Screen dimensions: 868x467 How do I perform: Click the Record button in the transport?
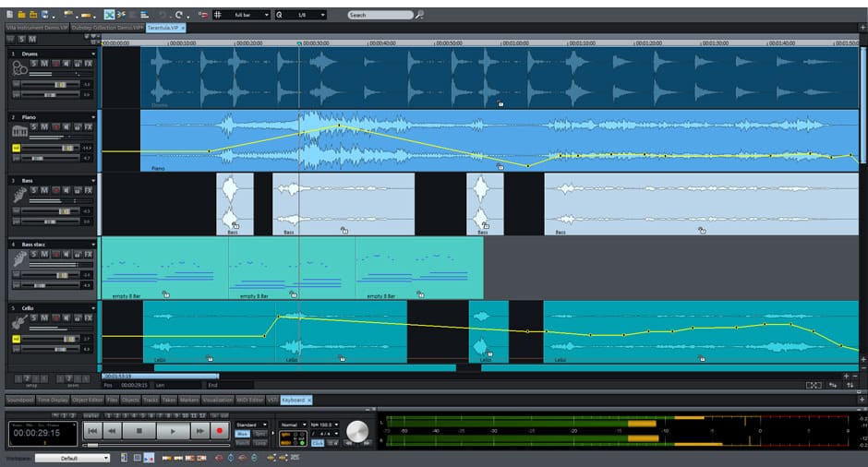click(x=220, y=430)
